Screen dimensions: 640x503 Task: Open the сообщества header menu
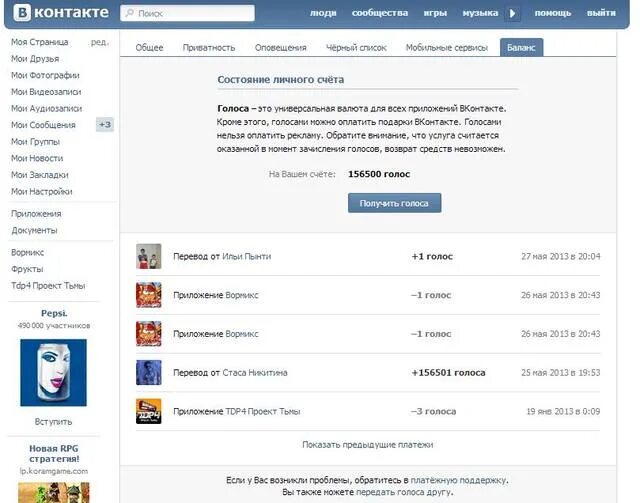(380, 13)
